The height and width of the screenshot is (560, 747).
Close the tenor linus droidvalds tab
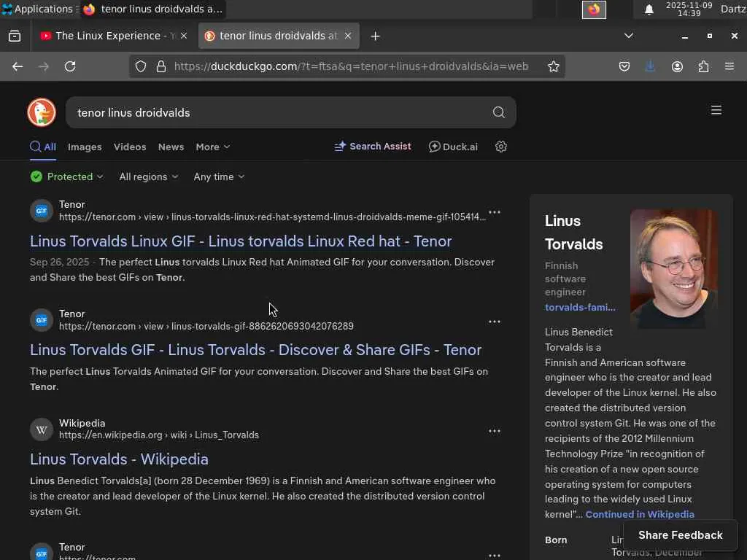[348, 36]
